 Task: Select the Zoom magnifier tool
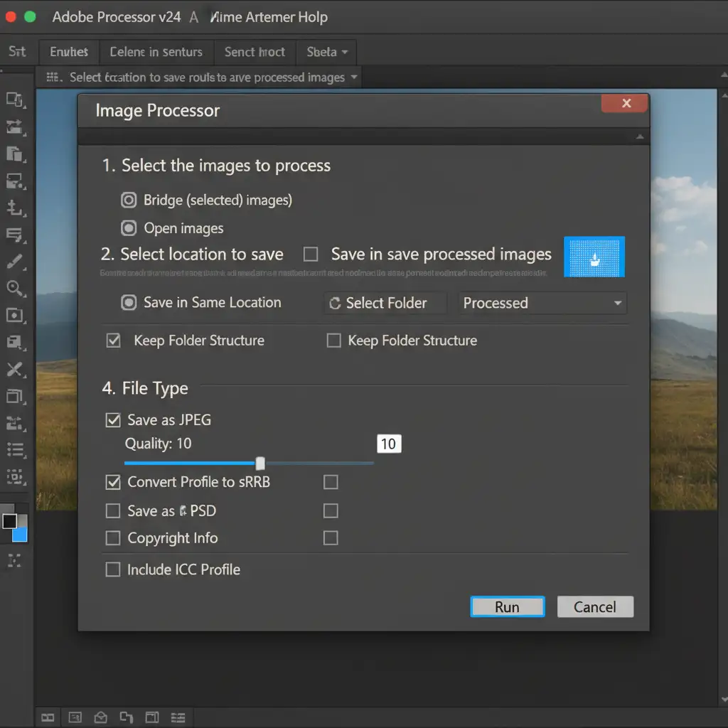tap(15, 288)
